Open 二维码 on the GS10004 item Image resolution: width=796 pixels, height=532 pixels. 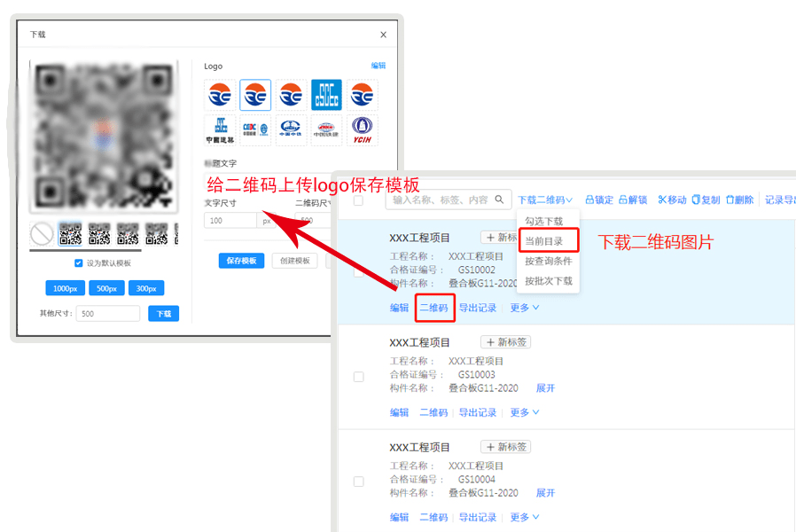pyautogui.click(x=434, y=517)
